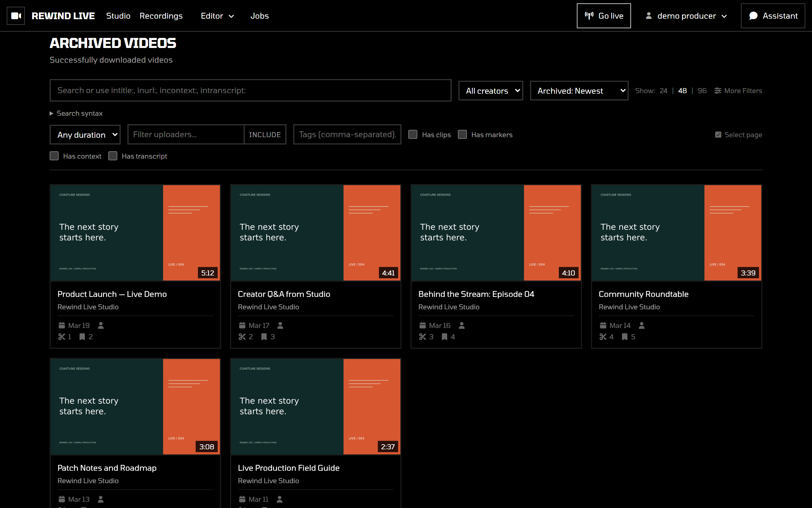The height and width of the screenshot is (508, 812).
Task: Click the calendar icon beside Mar 14
Action: tap(603, 326)
